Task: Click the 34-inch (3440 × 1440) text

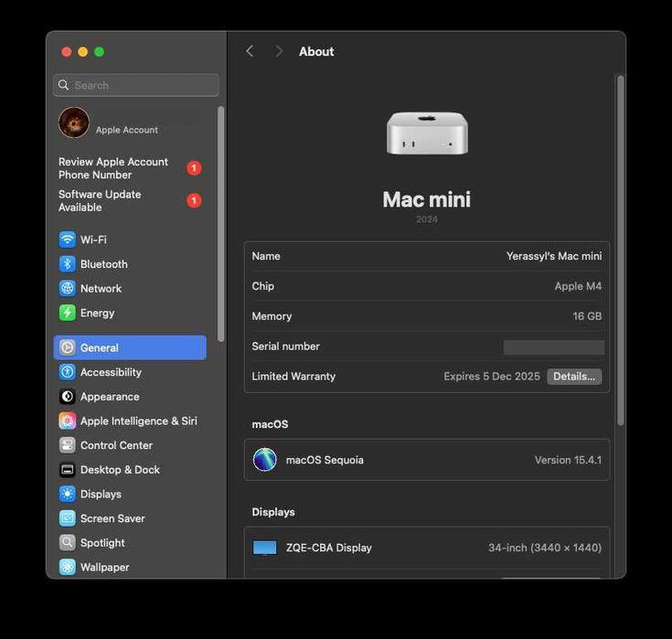Action: [545, 548]
